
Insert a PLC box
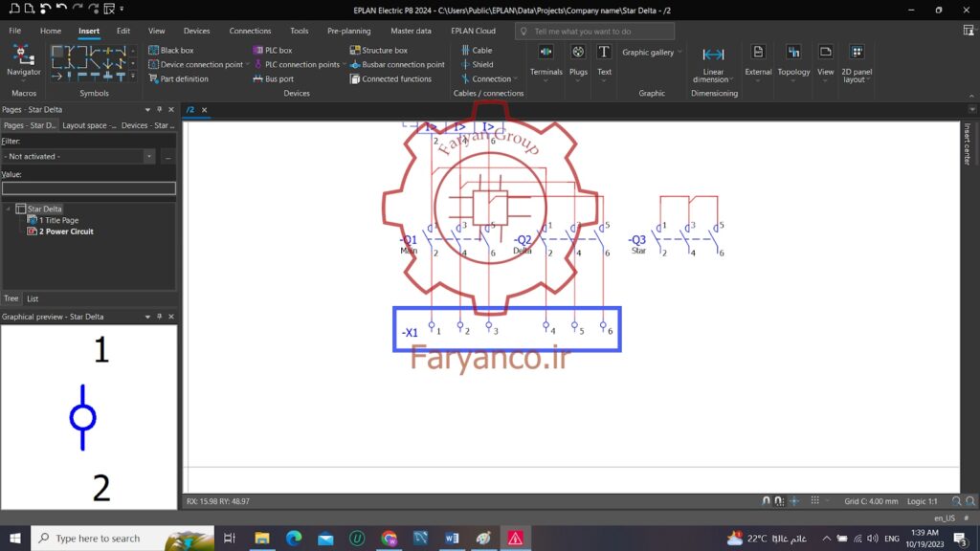pyautogui.click(x=273, y=50)
